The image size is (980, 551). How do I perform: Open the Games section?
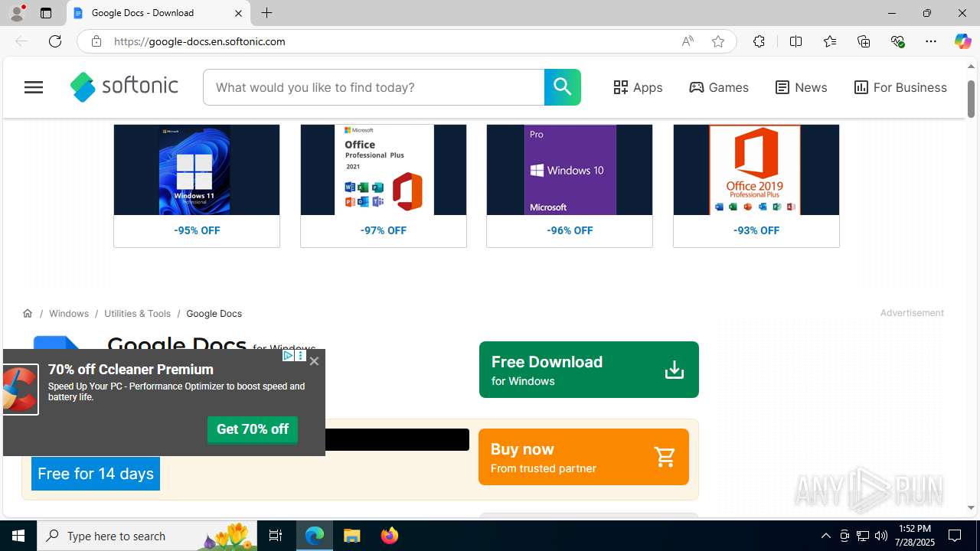tap(719, 87)
